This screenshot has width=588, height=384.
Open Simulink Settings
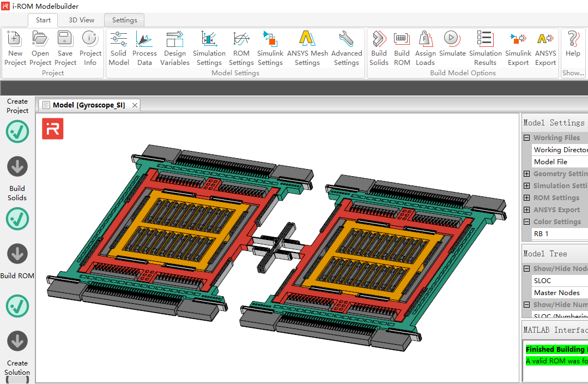click(x=270, y=48)
